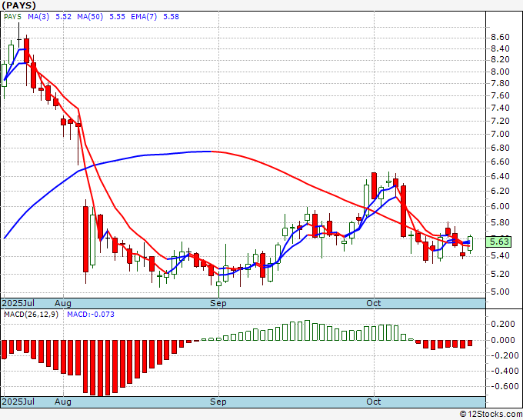The image size is (523, 420).
Task: Click the Sep label on price chart axis
Action: (218, 303)
